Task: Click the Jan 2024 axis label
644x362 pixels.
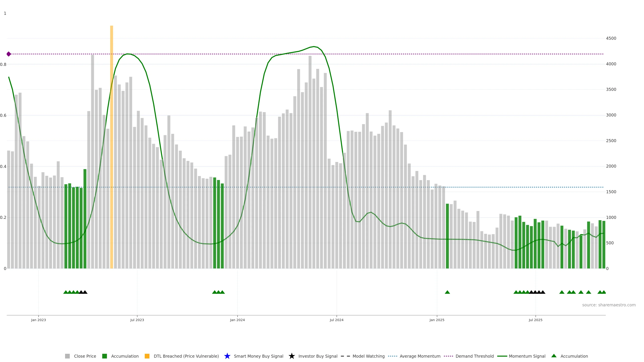Action: (237, 320)
